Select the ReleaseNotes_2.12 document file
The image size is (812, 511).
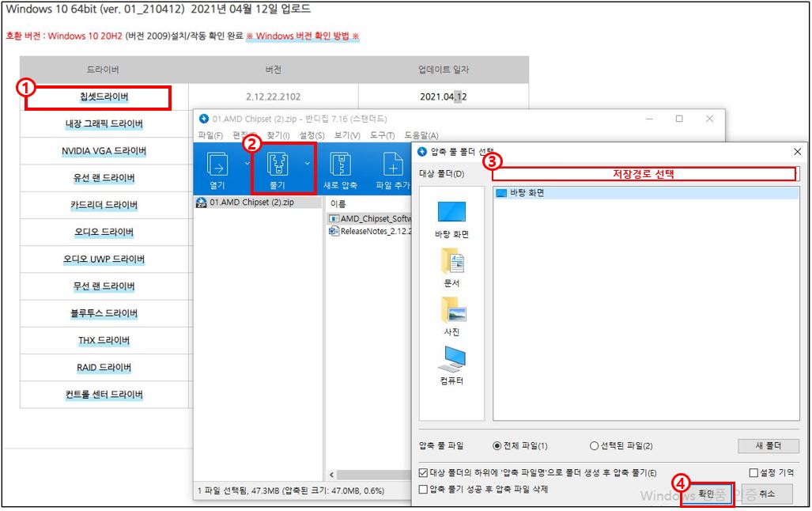(x=370, y=231)
